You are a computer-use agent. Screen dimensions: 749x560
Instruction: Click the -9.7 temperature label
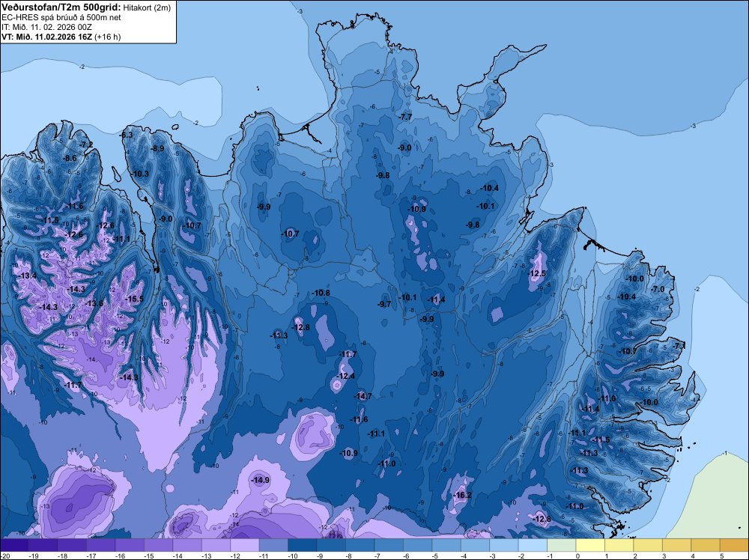(x=384, y=304)
